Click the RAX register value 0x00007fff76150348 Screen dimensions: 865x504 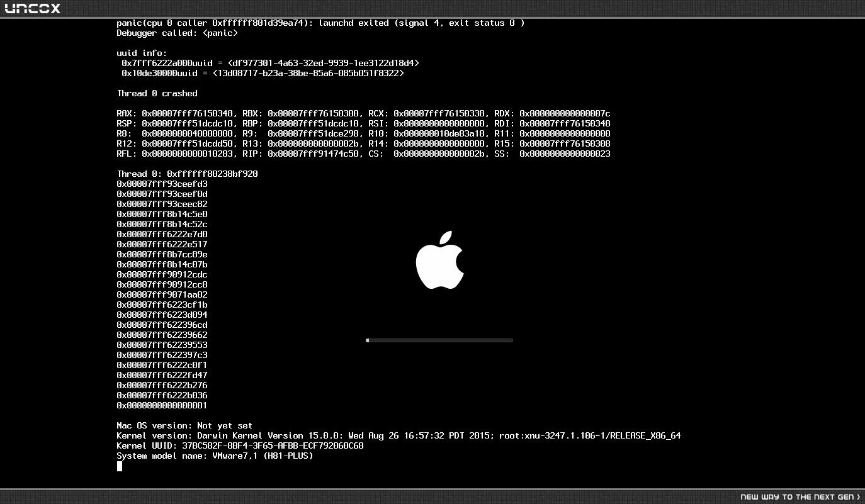[188, 114]
